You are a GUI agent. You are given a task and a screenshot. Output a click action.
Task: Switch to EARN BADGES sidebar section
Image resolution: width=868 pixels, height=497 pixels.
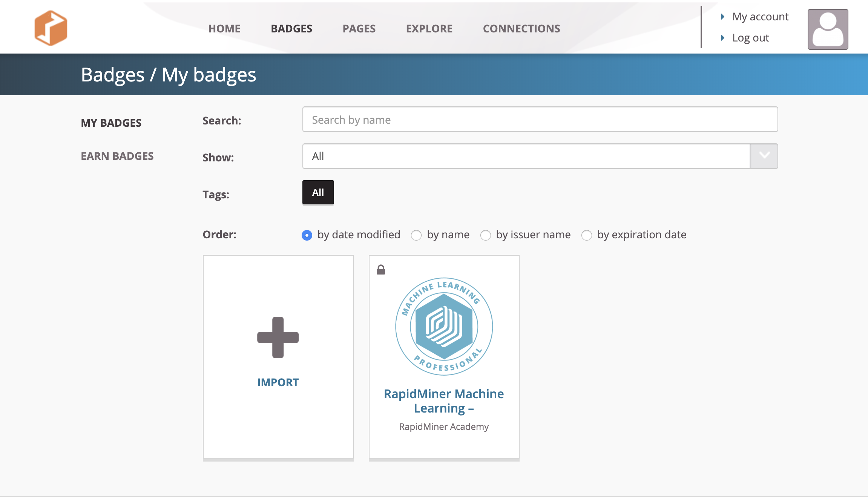point(117,156)
